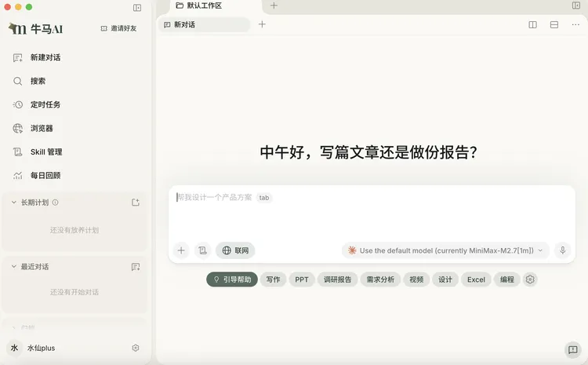This screenshot has height=365, width=588.
Task: Select the 需求分析 chip
Action: coord(380,279)
